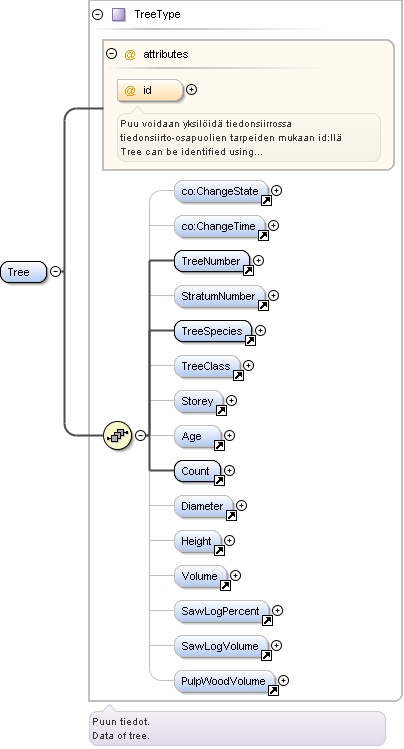Expand Volume element
Screen dimensions: 404x749
click(235, 576)
